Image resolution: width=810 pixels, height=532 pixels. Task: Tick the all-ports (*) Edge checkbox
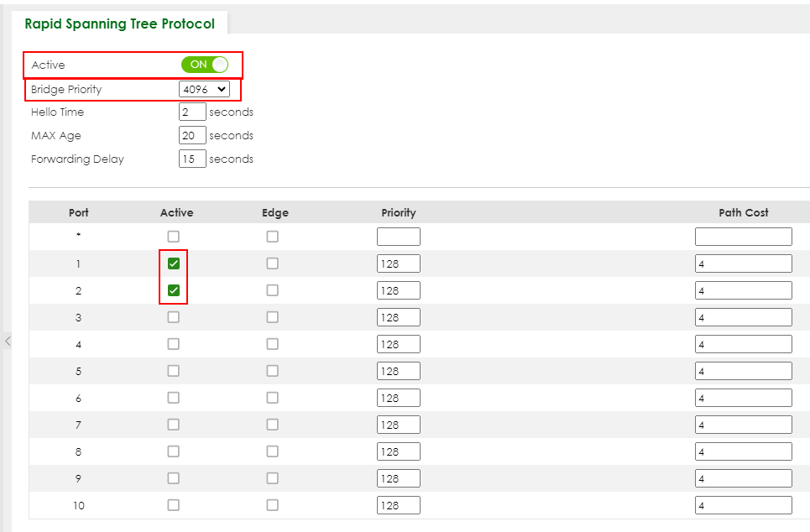click(x=272, y=237)
